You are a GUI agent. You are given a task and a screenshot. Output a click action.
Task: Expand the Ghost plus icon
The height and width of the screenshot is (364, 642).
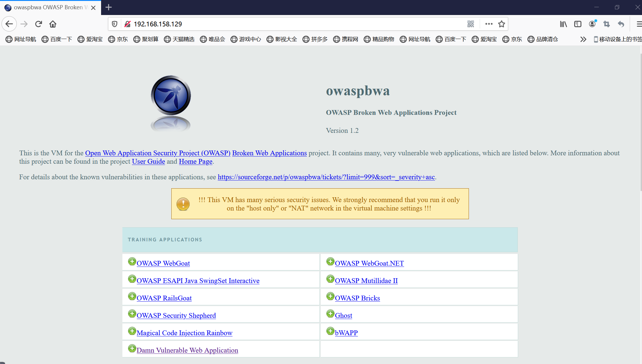(330, 314)
